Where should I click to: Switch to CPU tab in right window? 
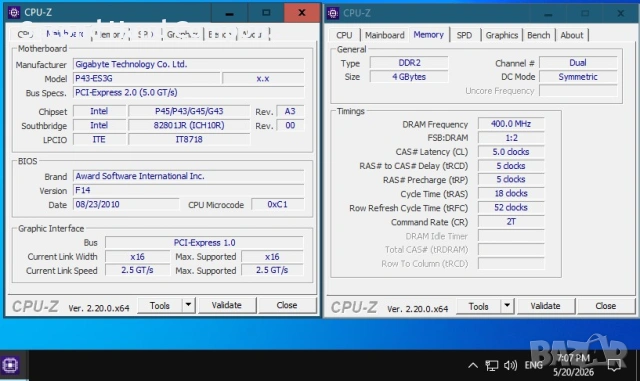tap(344, 35)
